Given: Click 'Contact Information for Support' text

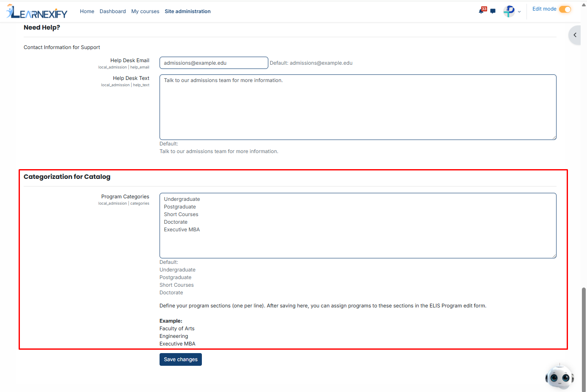Looking at the screenshot, I should pyautogui.click(x=62, y=47).
